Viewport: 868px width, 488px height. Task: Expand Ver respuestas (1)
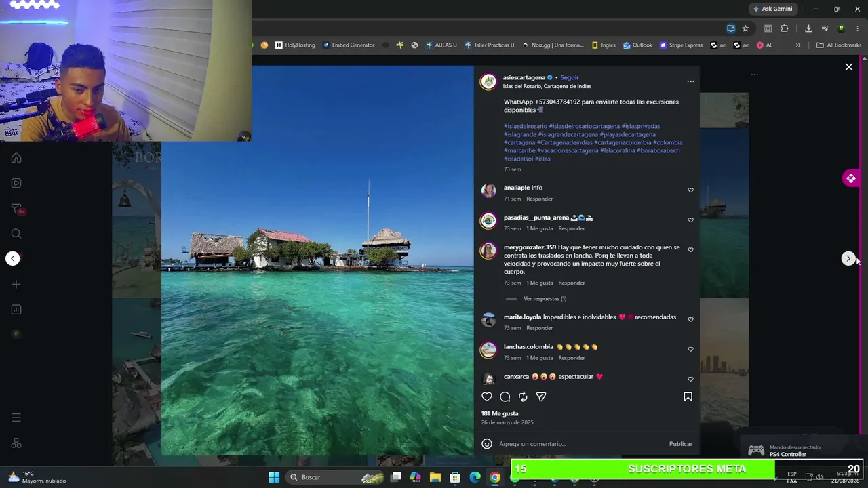tap(545, 299)
